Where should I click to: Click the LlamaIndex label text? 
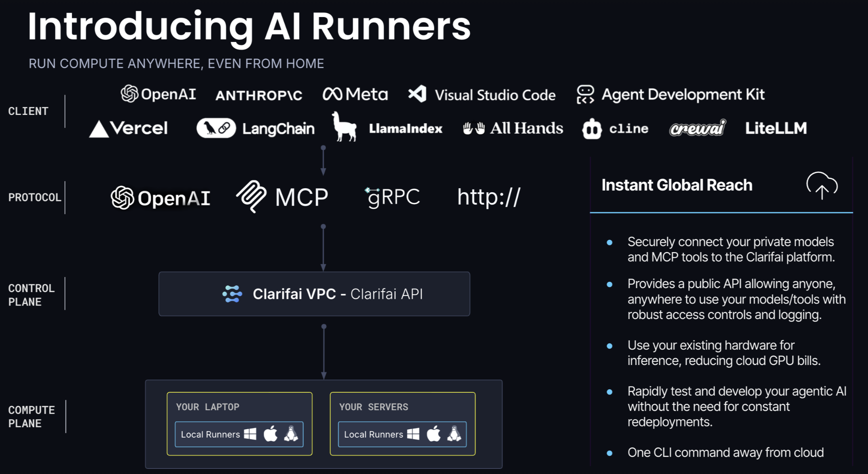click(405, 128)
